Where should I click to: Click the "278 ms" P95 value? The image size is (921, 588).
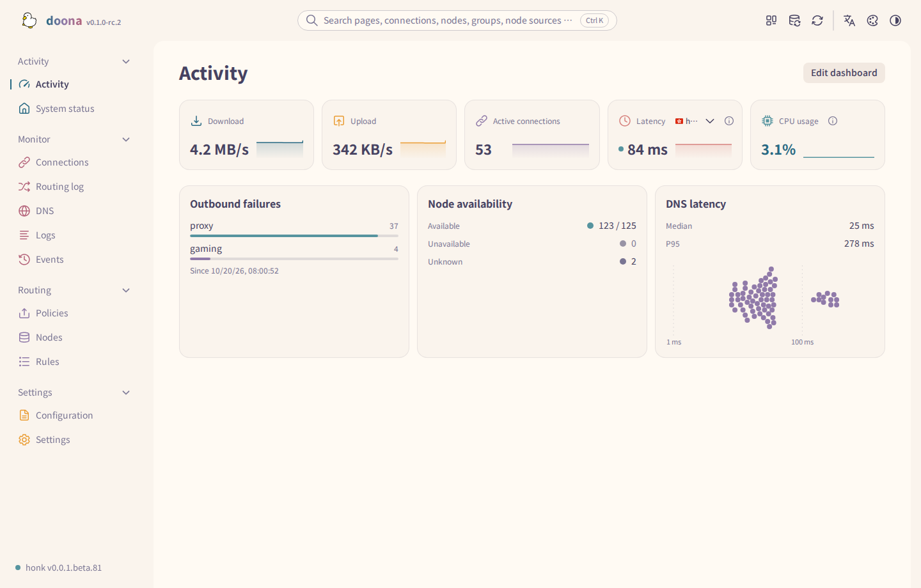coord(859,244)
